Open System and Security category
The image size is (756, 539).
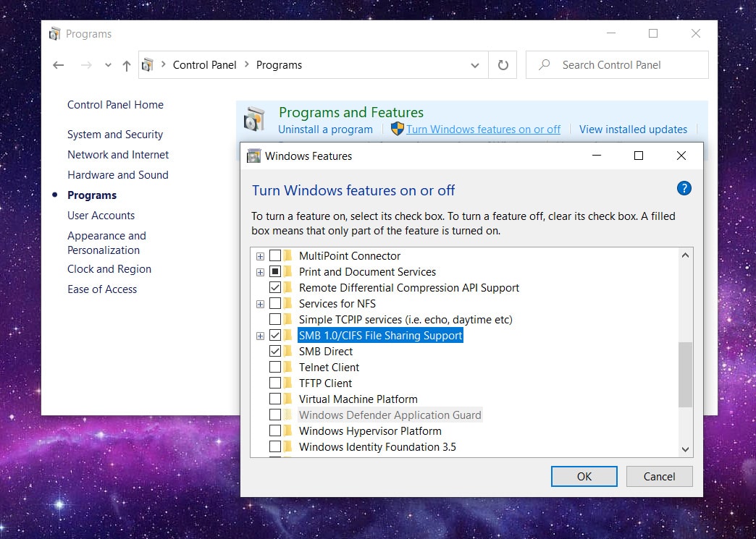tap(115, 135)
